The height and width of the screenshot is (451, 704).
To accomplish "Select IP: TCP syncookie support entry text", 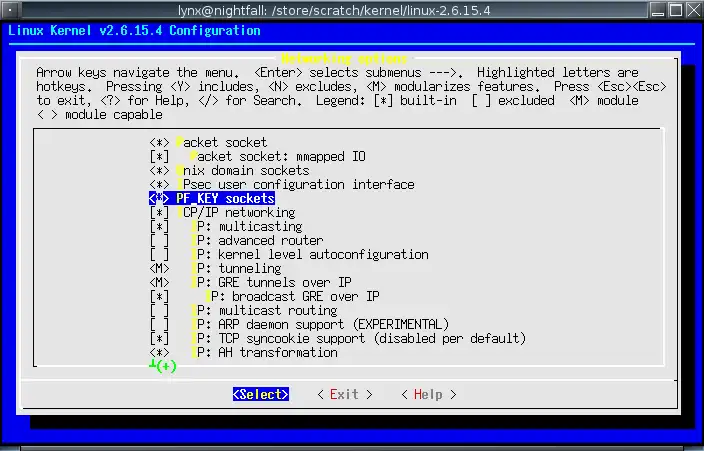I will coord(358,339).
